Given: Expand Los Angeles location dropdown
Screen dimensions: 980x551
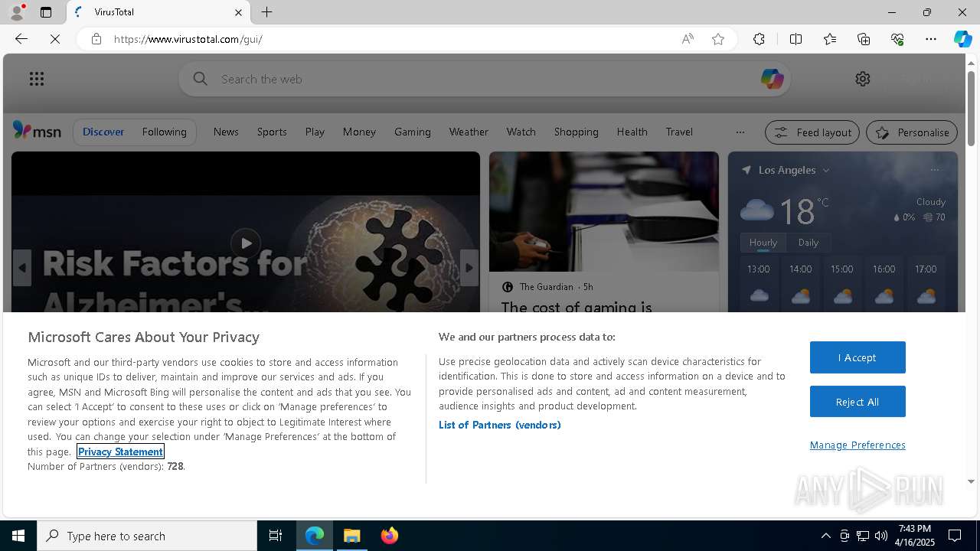Looking at the screenshot, I should coord(826,170).
